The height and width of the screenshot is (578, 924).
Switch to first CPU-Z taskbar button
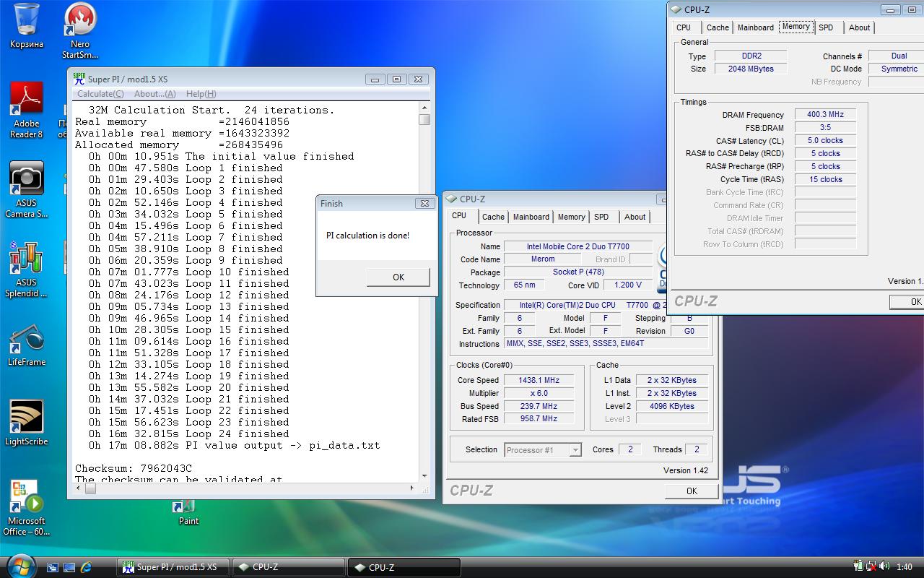(289, 567)
